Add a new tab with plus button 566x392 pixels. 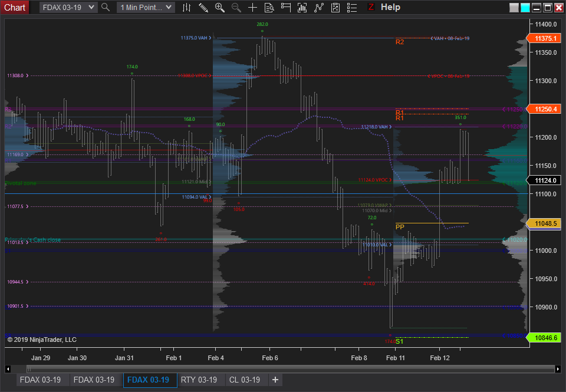point(275,380)
